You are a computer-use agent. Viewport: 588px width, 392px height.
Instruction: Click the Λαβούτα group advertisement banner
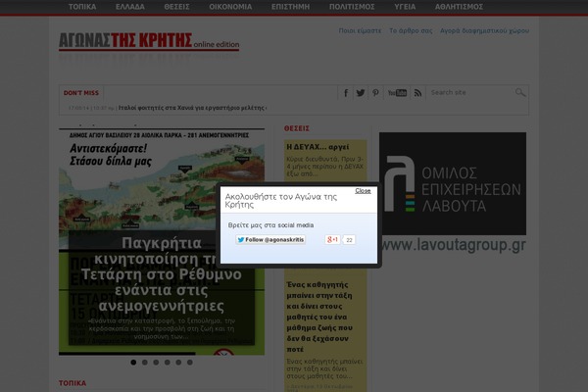(x=453, y=192)
